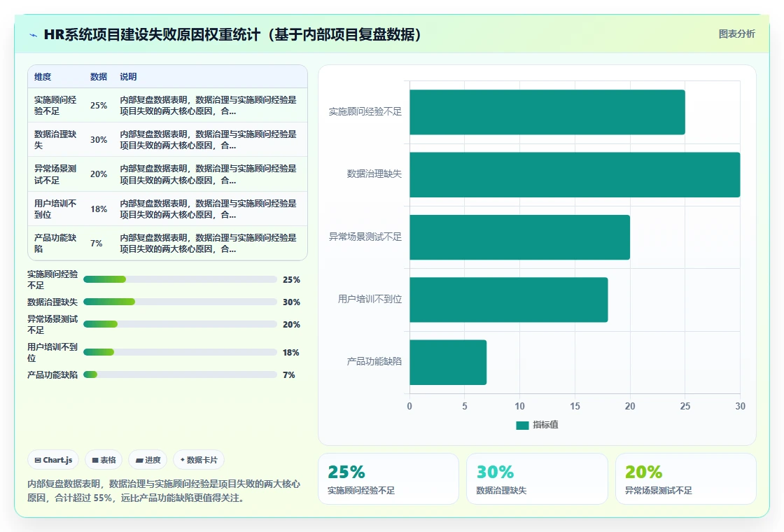Click the 用户培训不到位 chart axis label
The height and width of the screenshot is (532, 784).
click(370, 299)
